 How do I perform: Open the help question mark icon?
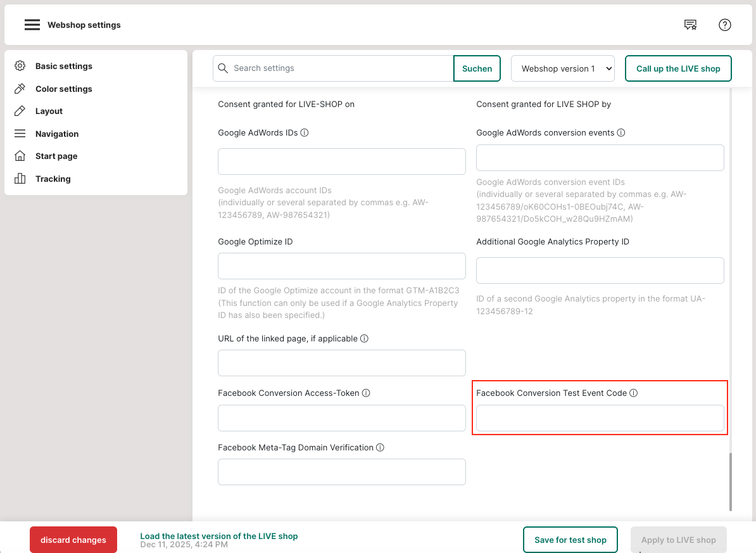[x=725, y=25]
